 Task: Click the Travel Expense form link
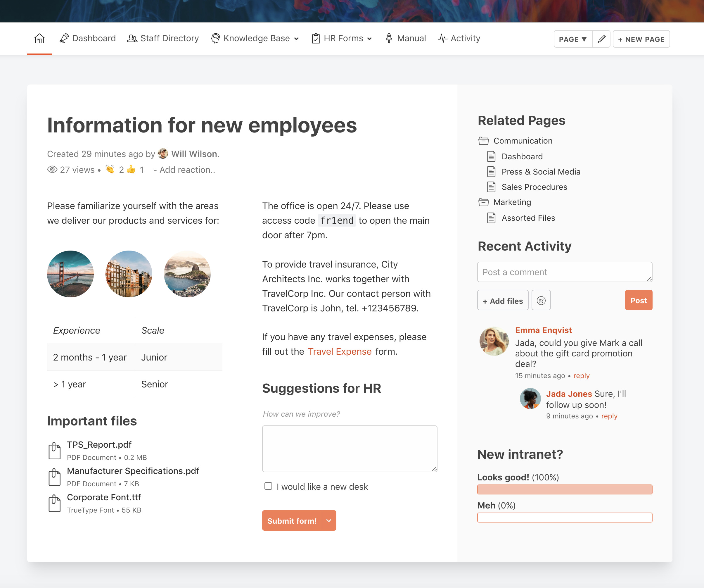click(x=340, y=352)
